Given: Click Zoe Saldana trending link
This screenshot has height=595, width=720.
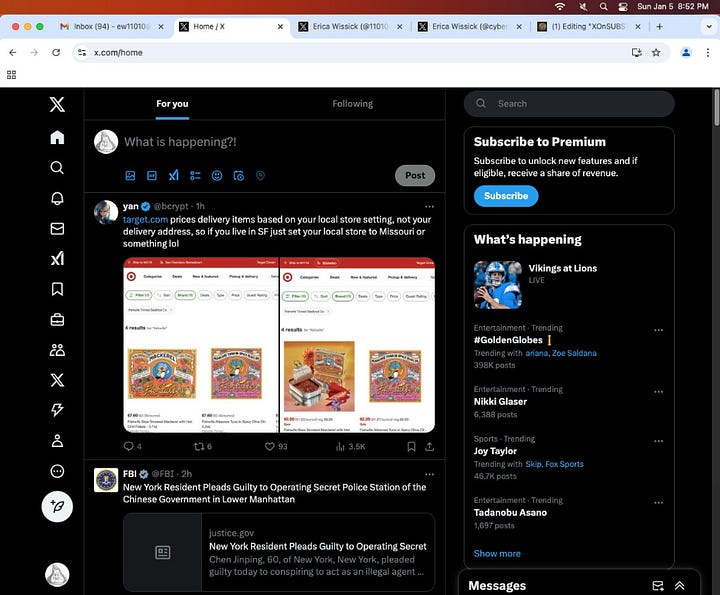Looking at the screenshot, I should point(574,353).
